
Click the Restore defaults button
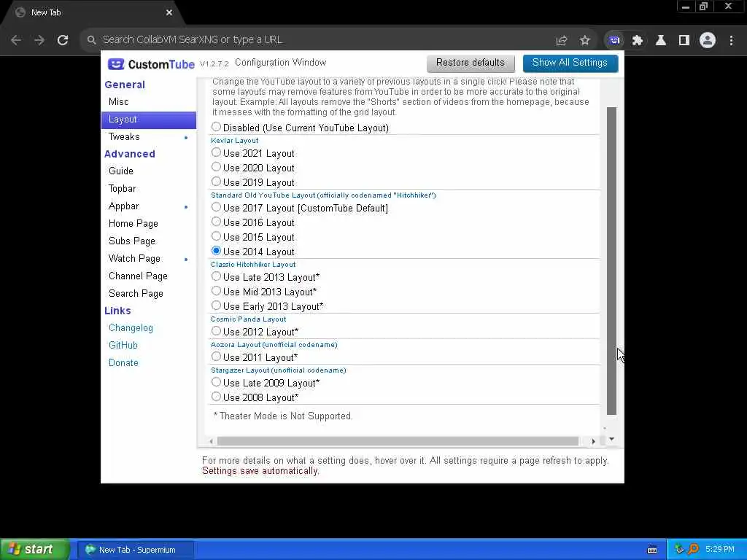pyautogui.click(x=471, y=63)
